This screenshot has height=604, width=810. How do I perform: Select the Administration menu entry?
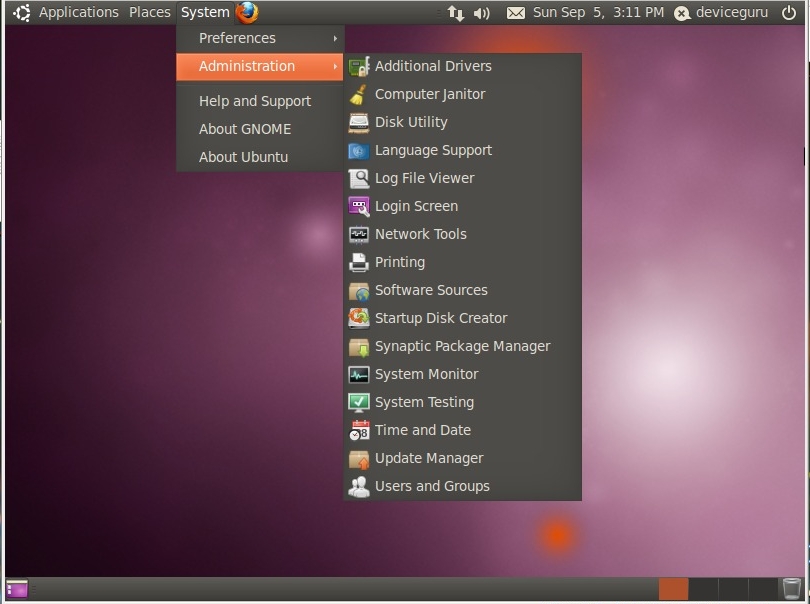pyautogui.click(x=260, y=66)
